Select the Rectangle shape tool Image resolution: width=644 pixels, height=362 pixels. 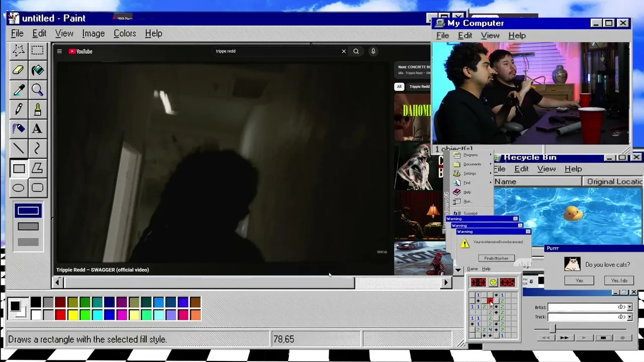(19, 168)
